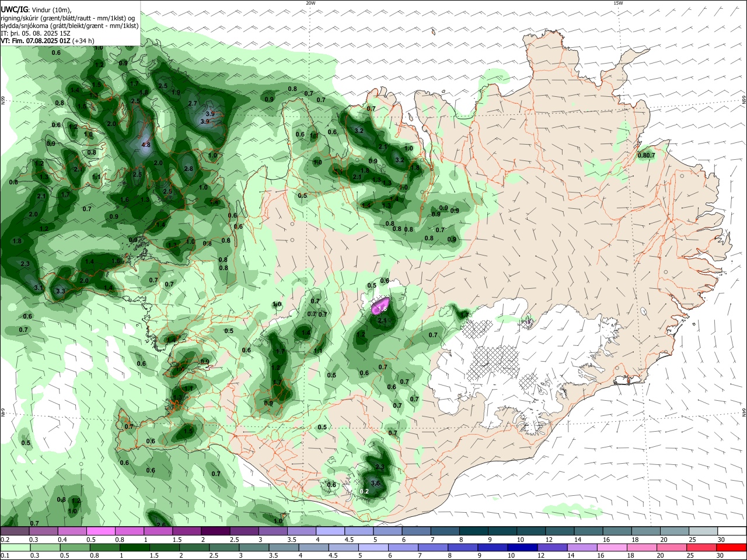This screenshot has height=560, width=747.
Task: Click the 15W longitude label
Action: 618,3
